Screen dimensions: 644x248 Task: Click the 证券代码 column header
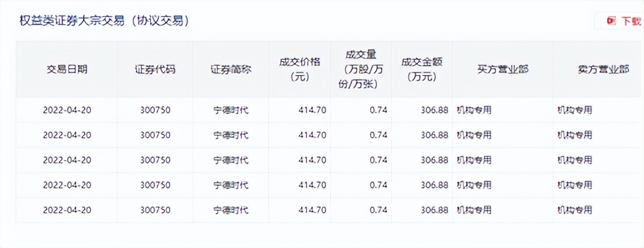[x=155, y=69]
